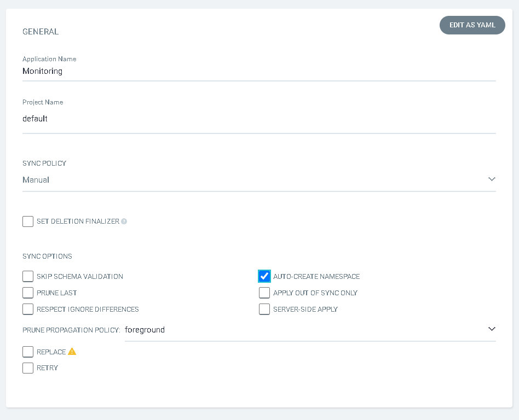Tick the Prune Last checkbox

[28, 293]
